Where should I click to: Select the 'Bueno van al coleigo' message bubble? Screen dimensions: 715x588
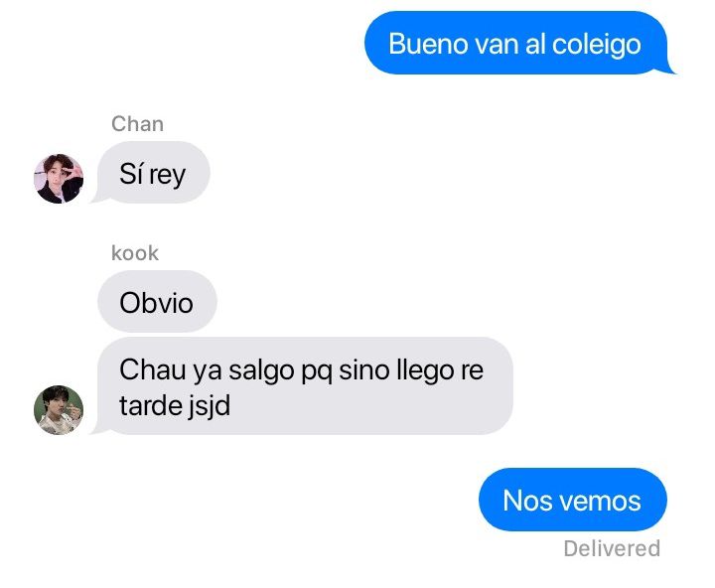pos(518,44)
